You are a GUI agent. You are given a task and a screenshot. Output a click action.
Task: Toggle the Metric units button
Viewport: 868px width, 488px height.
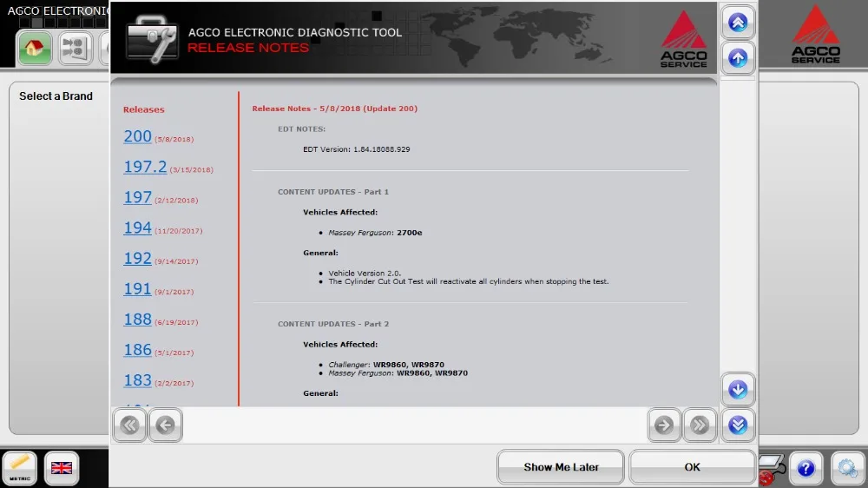point(20,468)
